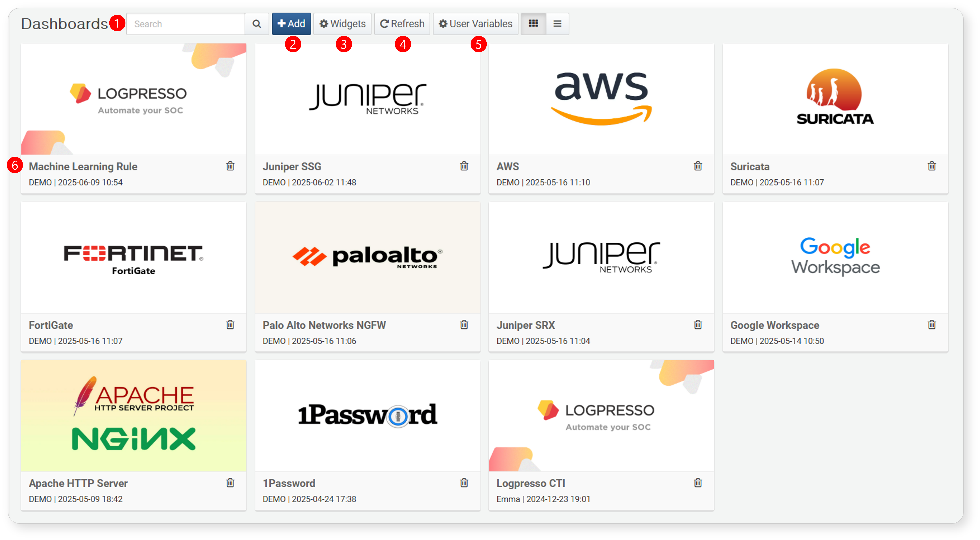Screen dimensions: 980x540
Task: Switch to grid view layout
Action: point(533,24)
